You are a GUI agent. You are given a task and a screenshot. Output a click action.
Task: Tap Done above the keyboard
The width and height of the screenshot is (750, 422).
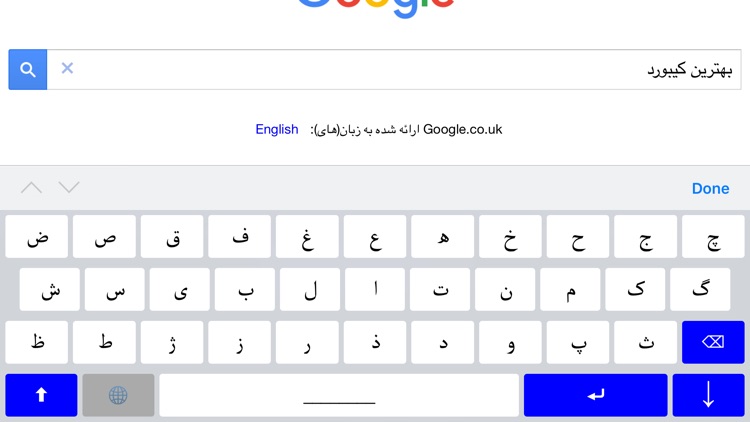tap(710, 188)
